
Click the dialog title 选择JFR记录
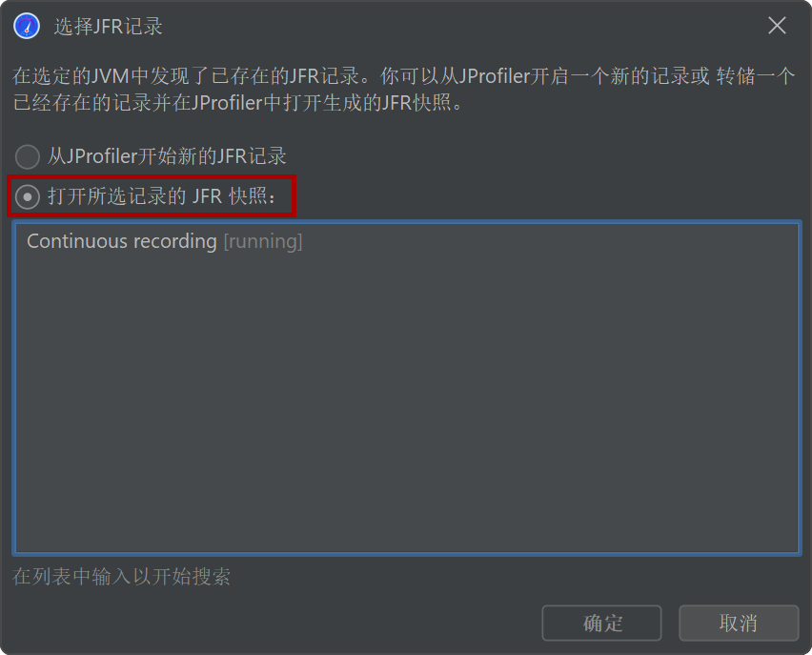pos(109,27)
